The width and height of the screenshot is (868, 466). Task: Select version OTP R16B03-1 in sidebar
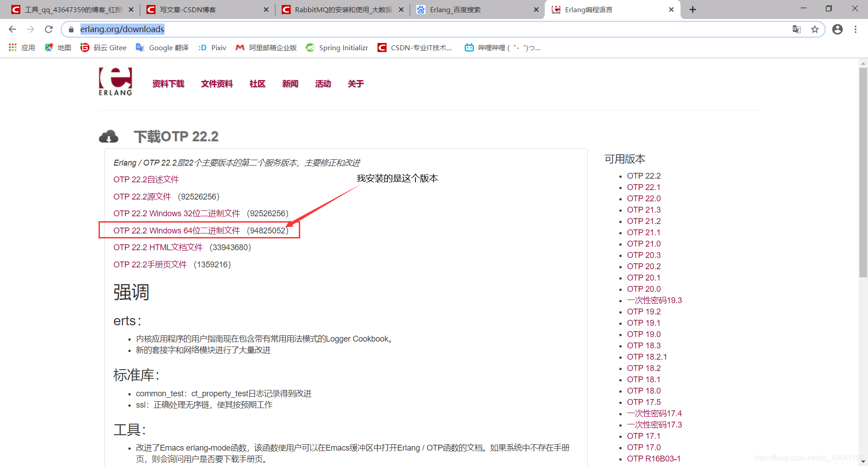coord(654,459)
